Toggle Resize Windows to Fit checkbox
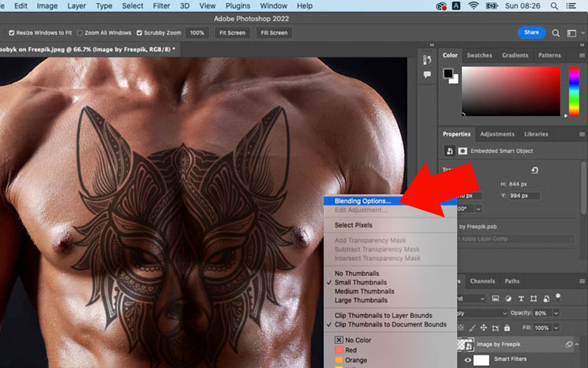Image resolution: width=588 pixels, height=368 pixels. tap(13, 33)
